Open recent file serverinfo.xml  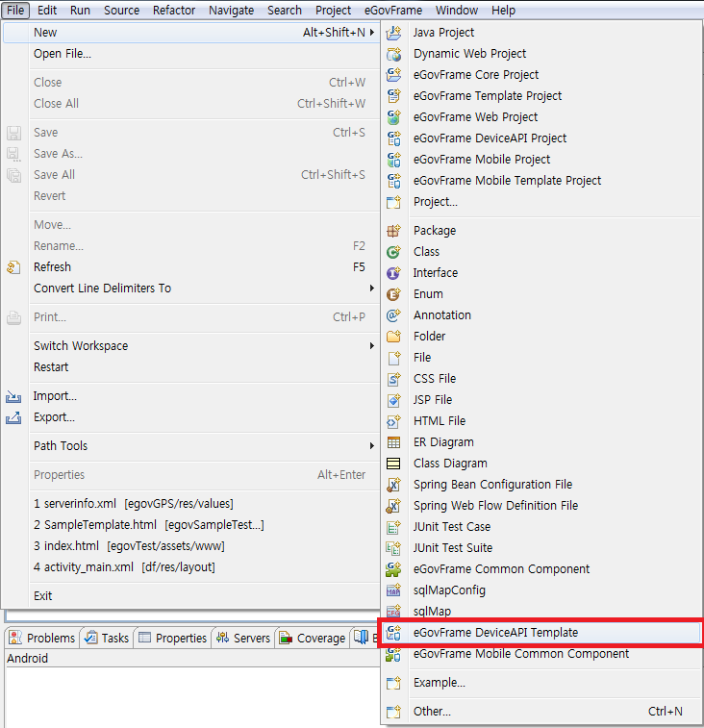pyautogui.click(x=191, y=504)
